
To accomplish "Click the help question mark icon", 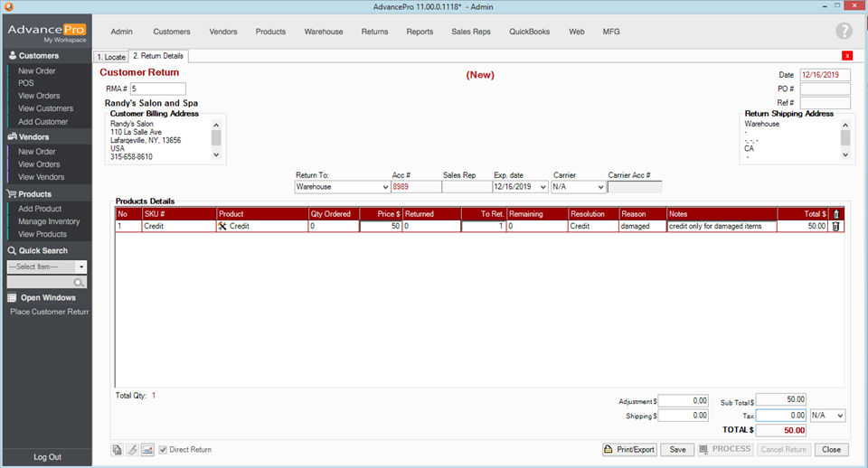I will click(844, 32).
